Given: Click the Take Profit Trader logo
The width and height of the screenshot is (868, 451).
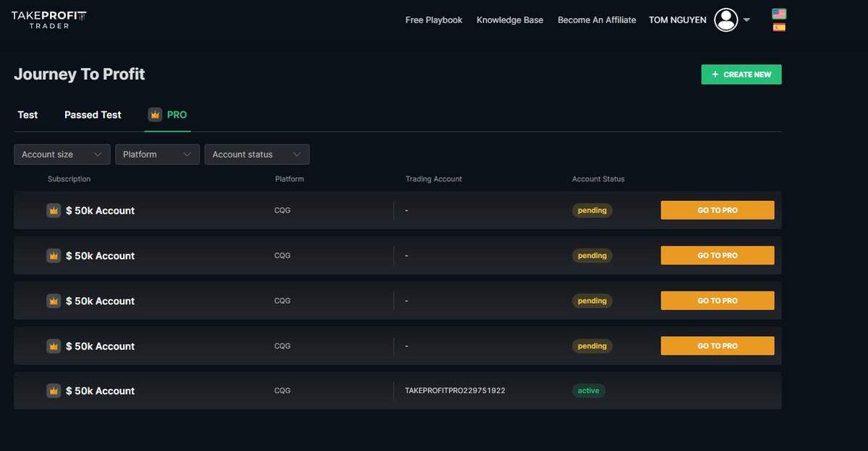Looking at the screenshot, I should (49, 19).
